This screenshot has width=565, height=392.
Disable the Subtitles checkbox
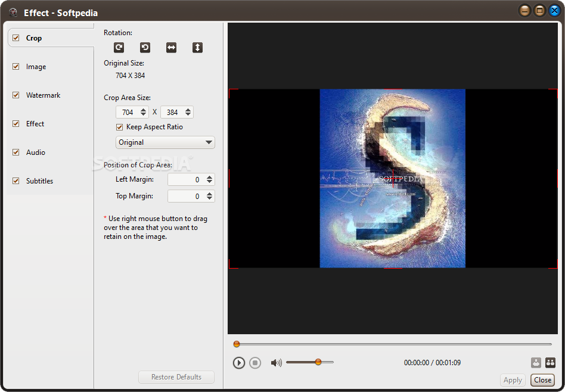16,181
